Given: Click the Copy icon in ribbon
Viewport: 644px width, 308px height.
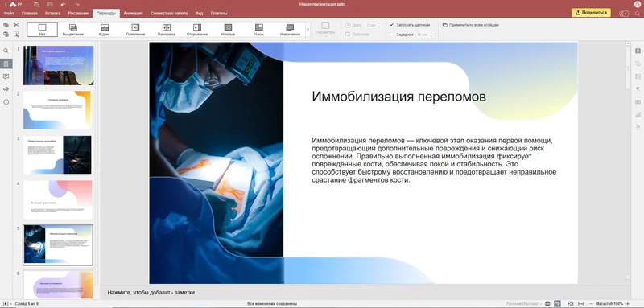Looking at the screenshot, I should (6, 25).
